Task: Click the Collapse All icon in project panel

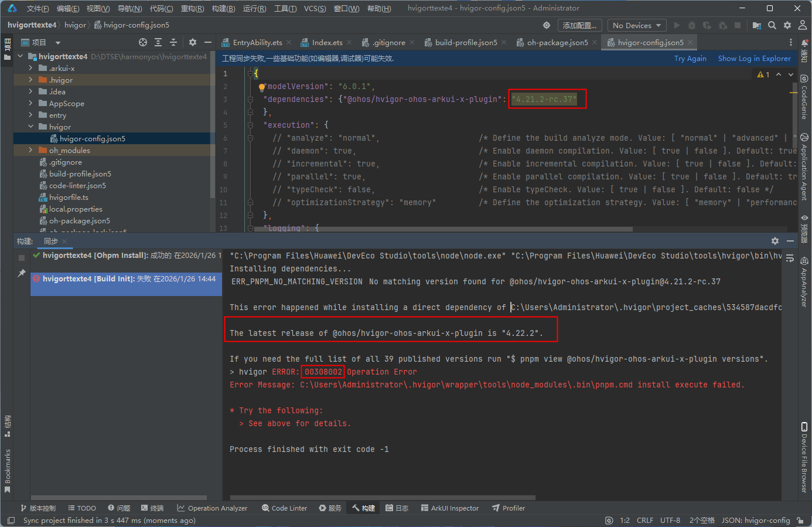Action: click(x=173, y=42)
